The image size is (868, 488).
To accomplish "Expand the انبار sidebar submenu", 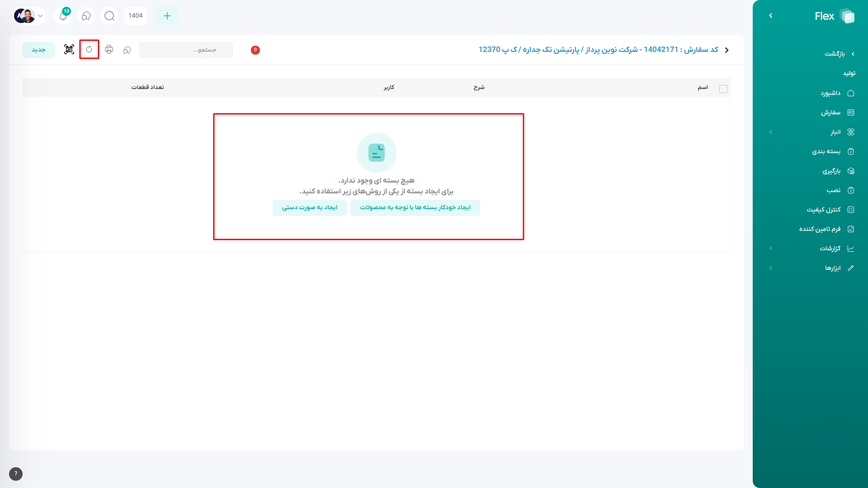I will (771, 132).
